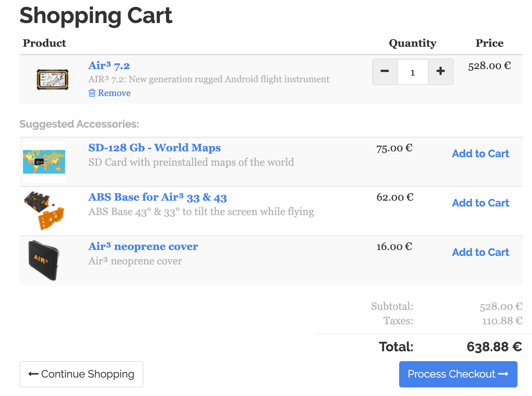Open the ABS Base product image
This screenshot has height=396, width=532.
pos(44,211)
